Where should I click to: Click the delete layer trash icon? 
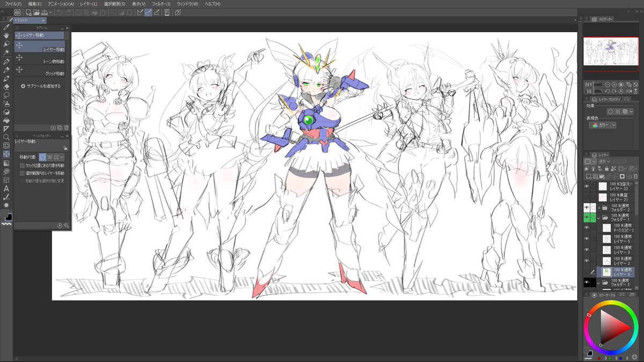[x=635, y=176]
